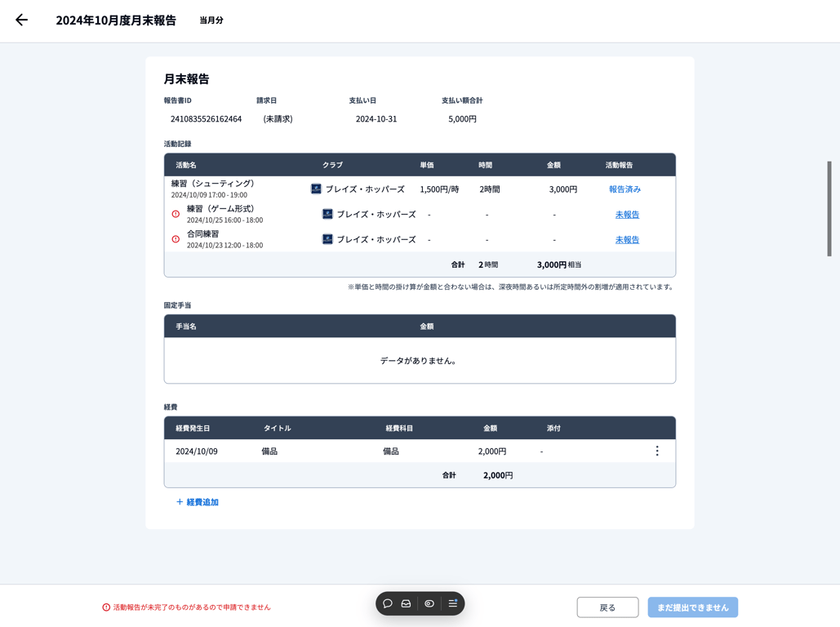Screen dimensions: 840x627
Task: Open three-dot menu for 備品 expense
Action: pyautogui.click(x=657, y=451)
